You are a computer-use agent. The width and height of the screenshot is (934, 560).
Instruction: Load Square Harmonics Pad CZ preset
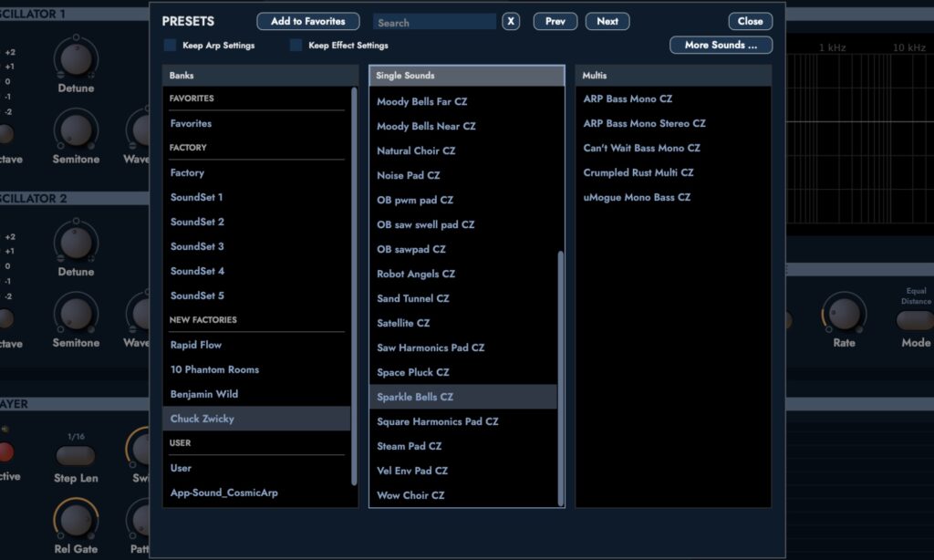tap(463, 421)
